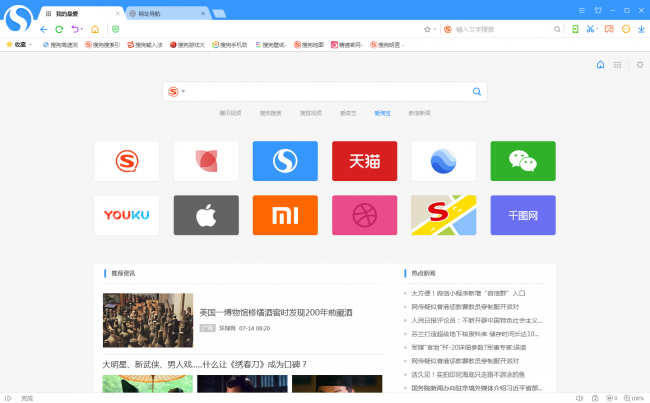Viewport: 650px width, 403px height.
Task: Expand search engine dropdown beside Sogou logo
Action: pos(184,92)
